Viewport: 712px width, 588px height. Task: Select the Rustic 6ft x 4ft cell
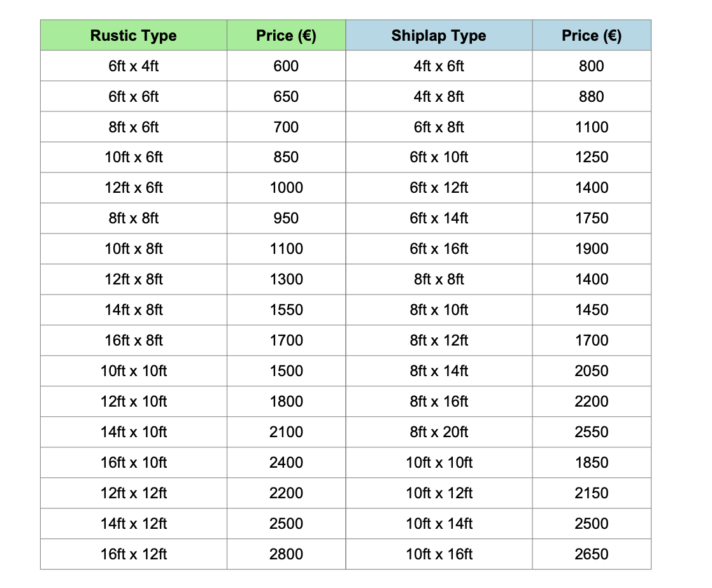click(133, 66)
